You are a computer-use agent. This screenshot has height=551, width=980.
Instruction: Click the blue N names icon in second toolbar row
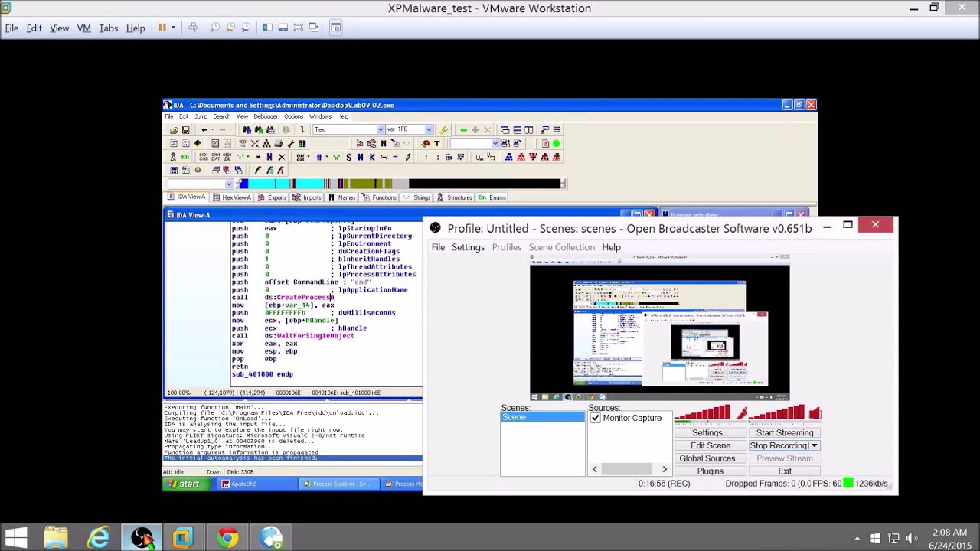point(383,143)
